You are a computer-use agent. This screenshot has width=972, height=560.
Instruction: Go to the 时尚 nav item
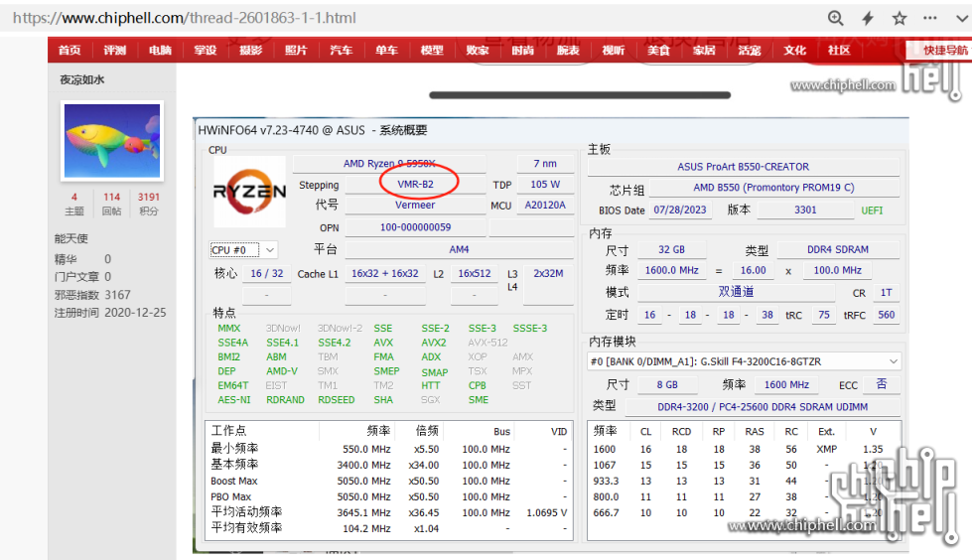[522, 51]
